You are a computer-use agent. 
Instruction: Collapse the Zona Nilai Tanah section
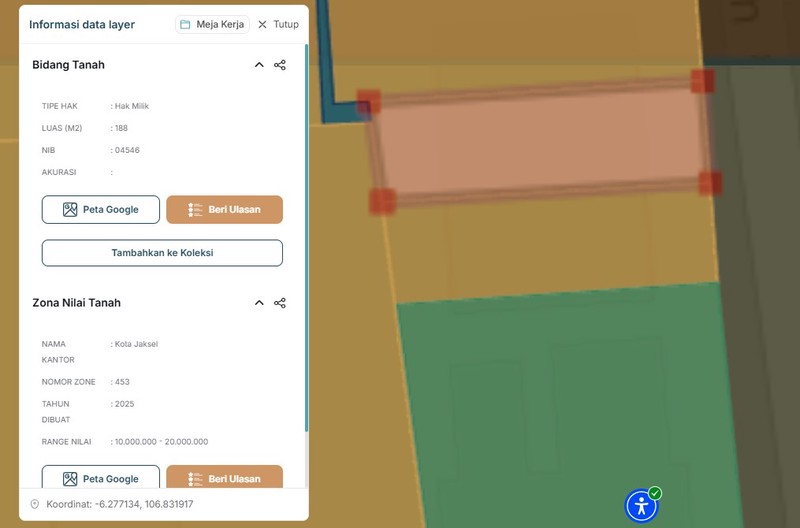point(259,303)
